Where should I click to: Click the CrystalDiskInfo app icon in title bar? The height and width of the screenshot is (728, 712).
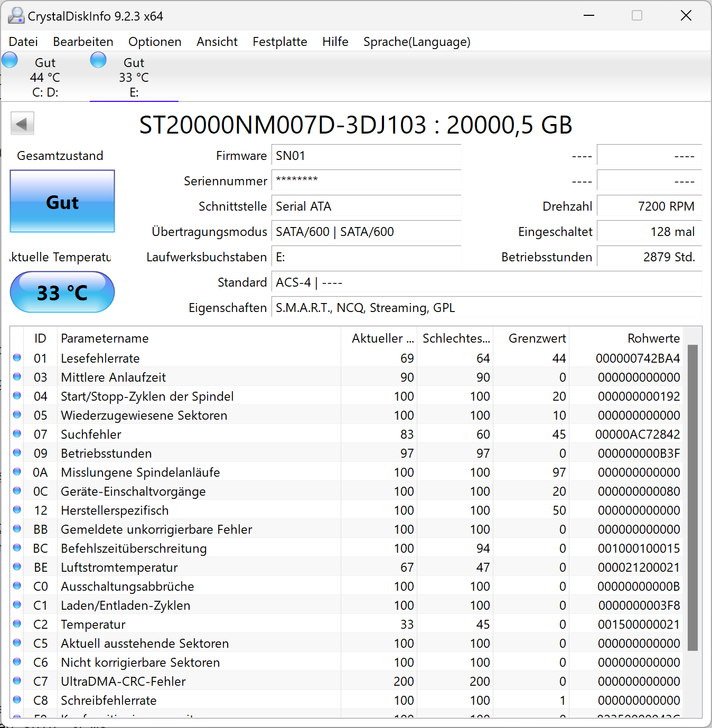pyautogui.click(x=16, y=16)
